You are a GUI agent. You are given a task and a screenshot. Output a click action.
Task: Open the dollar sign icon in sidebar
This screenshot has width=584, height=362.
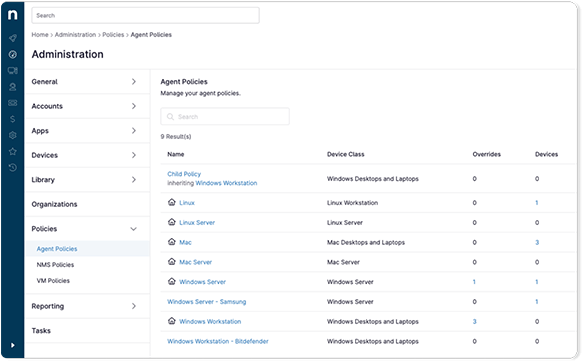point(13,119)
